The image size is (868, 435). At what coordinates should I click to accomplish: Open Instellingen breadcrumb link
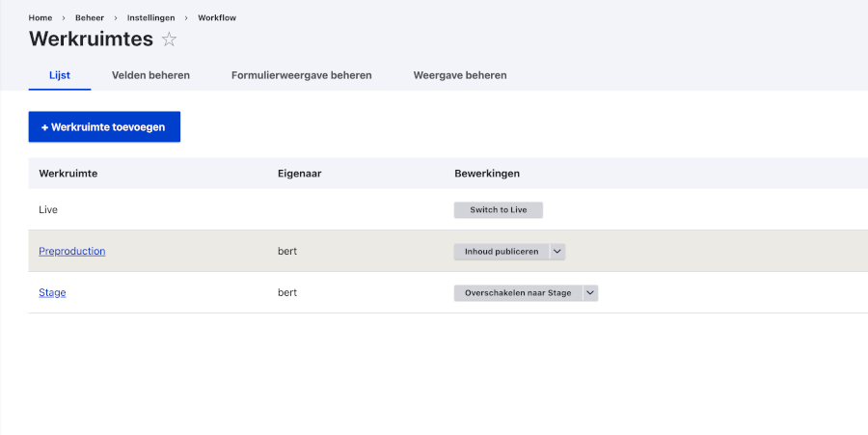150,17
